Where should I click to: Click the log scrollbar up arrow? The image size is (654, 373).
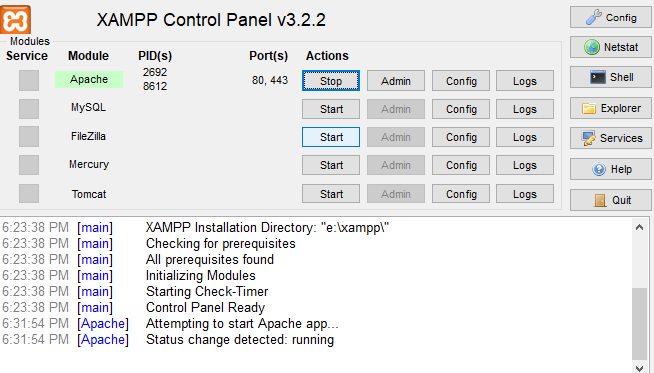(x=639, y=227)
